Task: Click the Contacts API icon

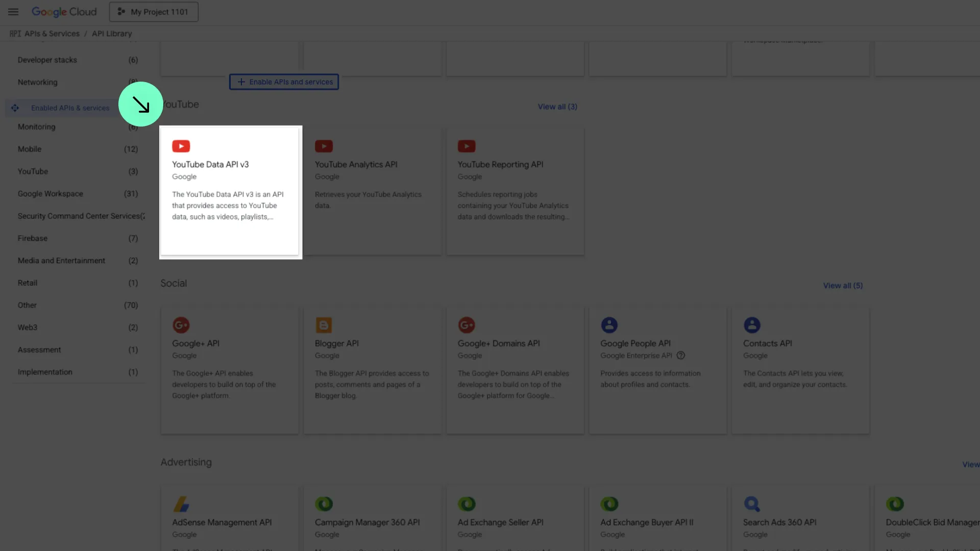Action: click(x=752, y=325)
